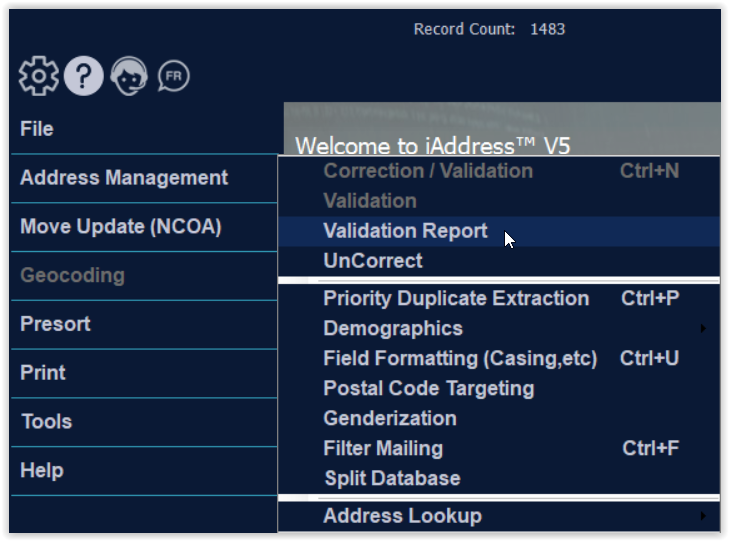This screenshot has width=729, height=541.
Task: Click the question mark help icon
Action: 84,76
